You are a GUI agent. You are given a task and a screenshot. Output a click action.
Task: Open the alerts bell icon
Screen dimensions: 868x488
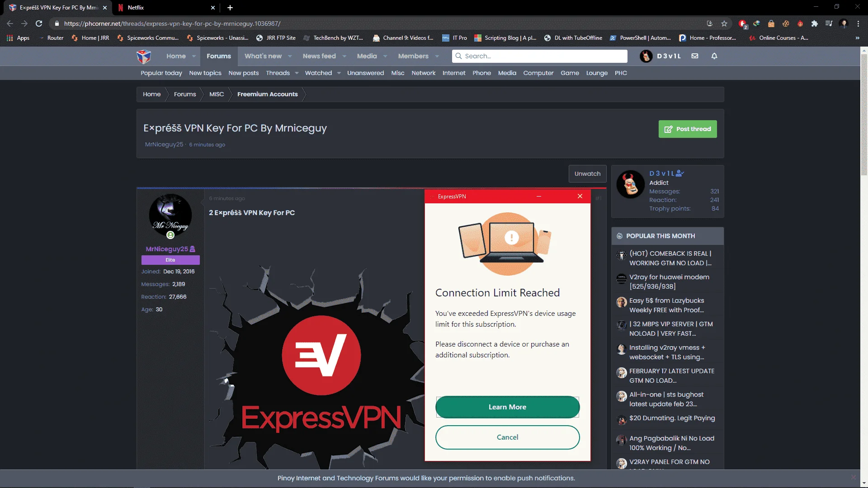[x=714, y=56]
